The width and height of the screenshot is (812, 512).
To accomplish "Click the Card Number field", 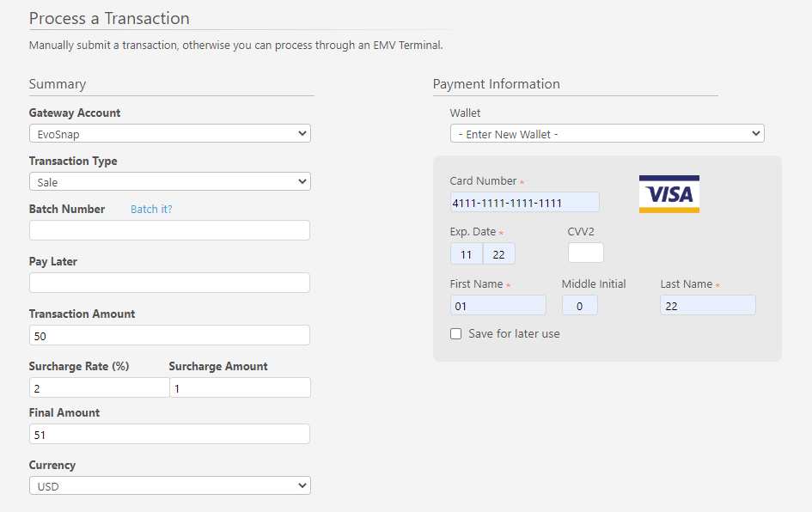I will 525,202.
